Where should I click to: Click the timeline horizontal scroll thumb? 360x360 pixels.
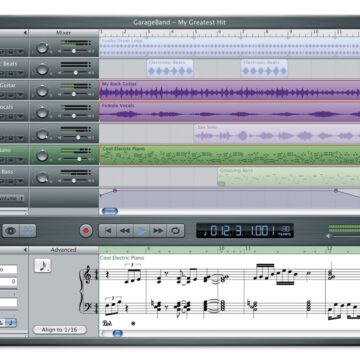(110, 211)
